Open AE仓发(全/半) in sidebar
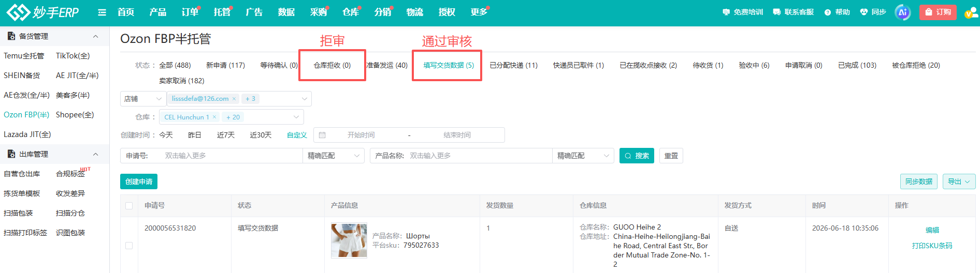The image size is (980, 273). (x=27, y=95)
